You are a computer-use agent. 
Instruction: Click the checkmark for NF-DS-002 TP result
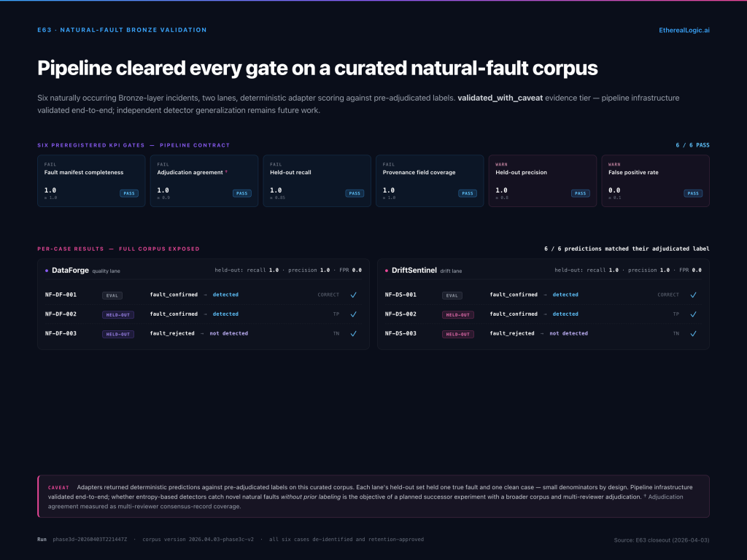(694, 314)
